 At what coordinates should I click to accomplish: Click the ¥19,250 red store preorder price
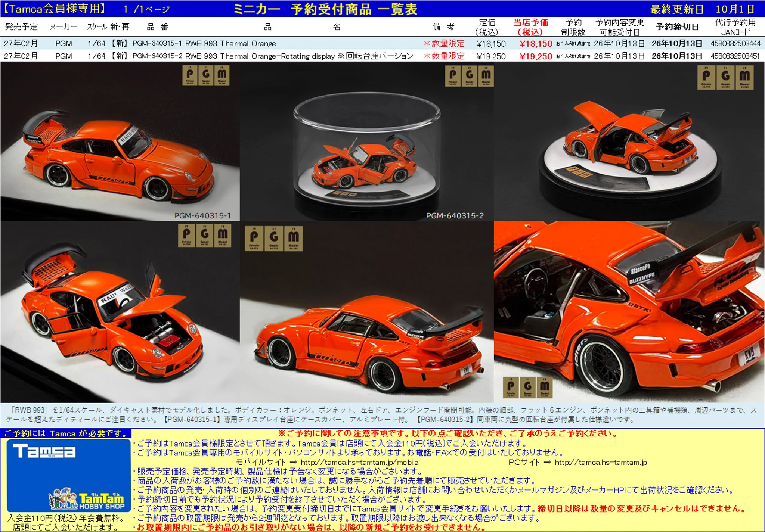tap(536, 56)
